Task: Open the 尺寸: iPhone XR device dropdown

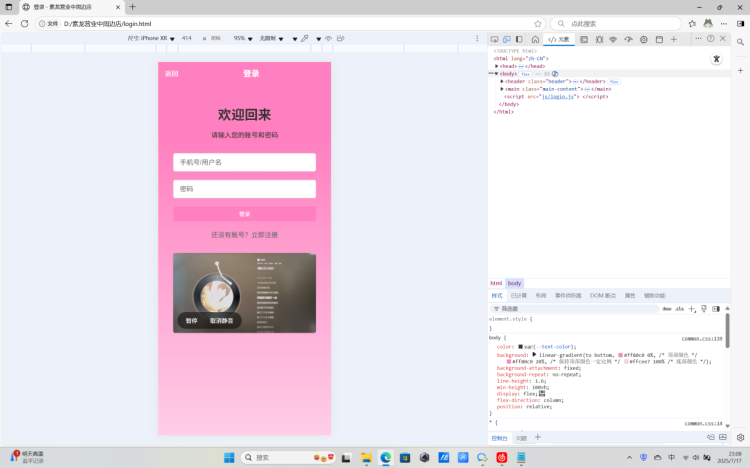Action: 151,38
